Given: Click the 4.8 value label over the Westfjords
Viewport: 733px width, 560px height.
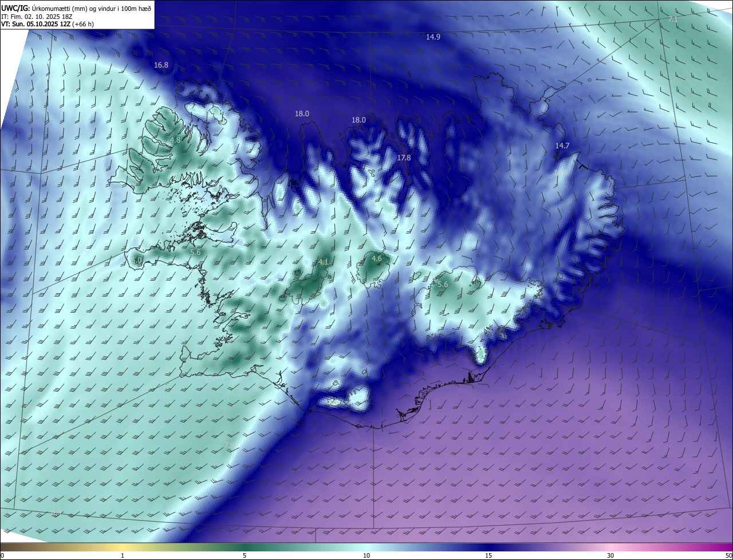Looking at the screenshot, I should pos(176,140).
